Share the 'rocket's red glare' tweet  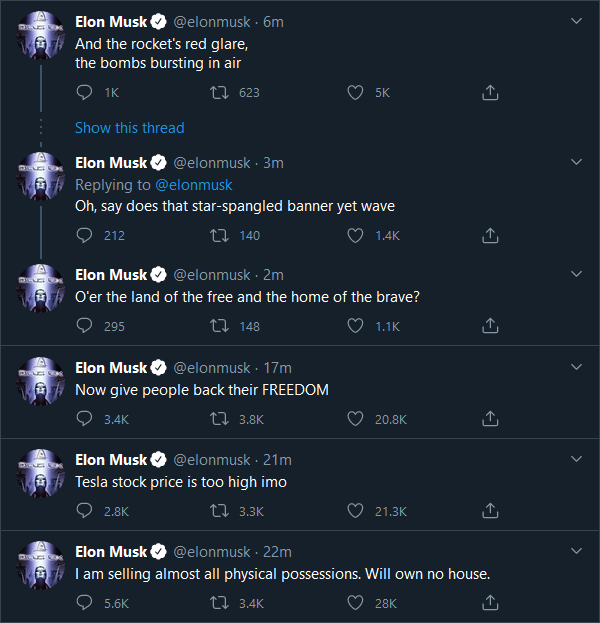pos(490,92)
